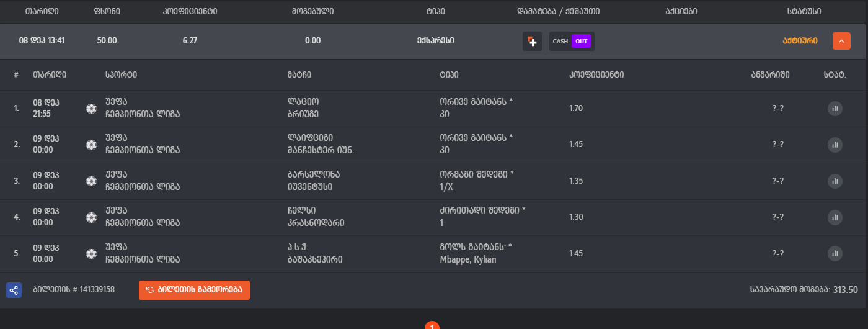Click the top კოეფიციენტი column header

click(190, 11)
